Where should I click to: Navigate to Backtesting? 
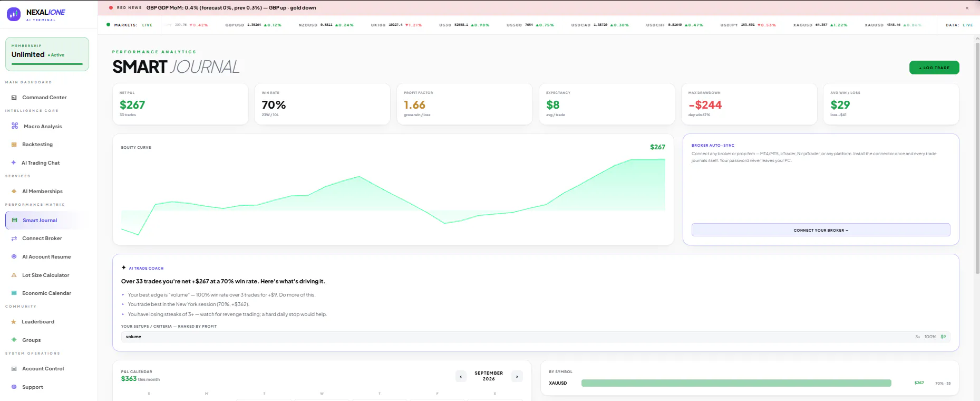coord(37,145)
